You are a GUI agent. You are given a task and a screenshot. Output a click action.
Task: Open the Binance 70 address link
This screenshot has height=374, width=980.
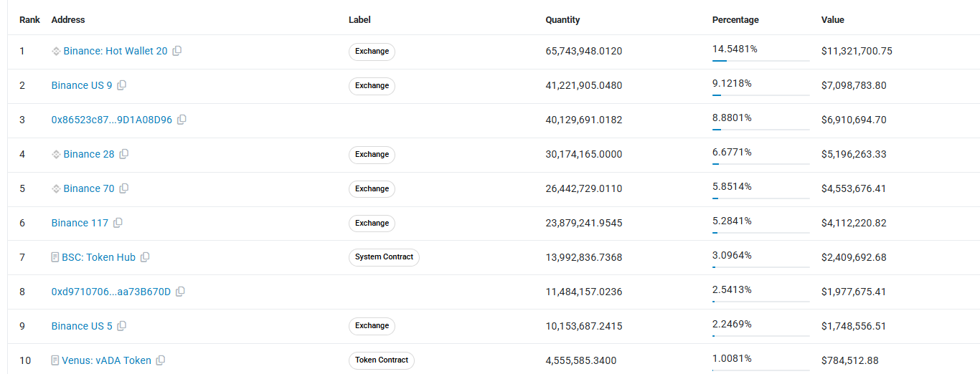click(89, 188)
